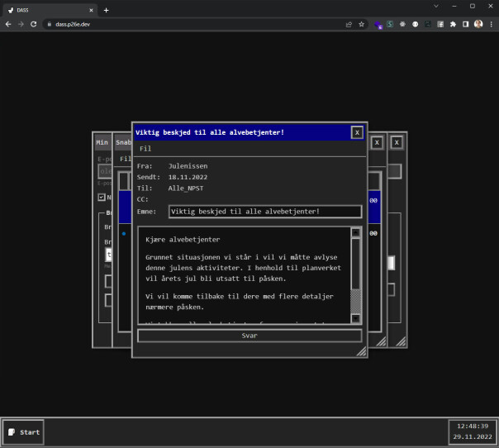Image resolution: width=499 pixels, height=448 pixels.
Task: Select the highlighted blue row in Snab list
Action: pos(125,207)
